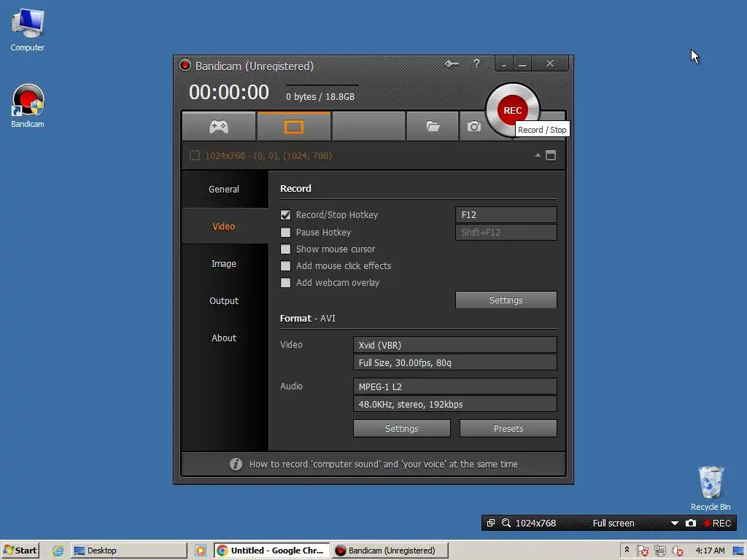Open the About tab

point(224,338)
